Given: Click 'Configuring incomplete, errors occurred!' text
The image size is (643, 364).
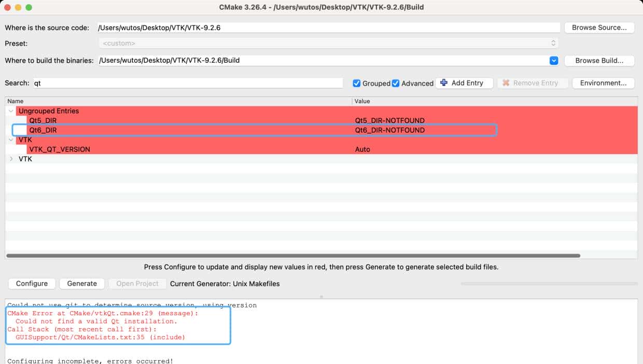Looking at the screenshot, I should [90, 361].
